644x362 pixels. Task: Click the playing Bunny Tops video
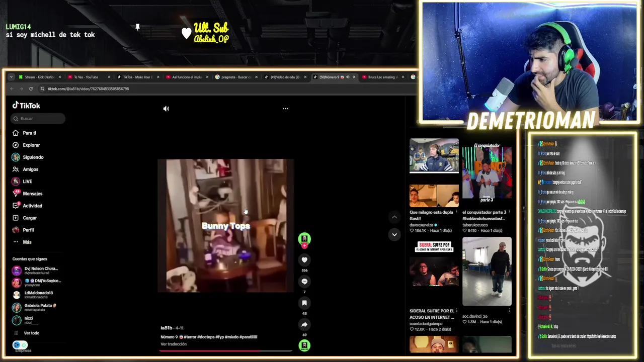coord(226,226)
